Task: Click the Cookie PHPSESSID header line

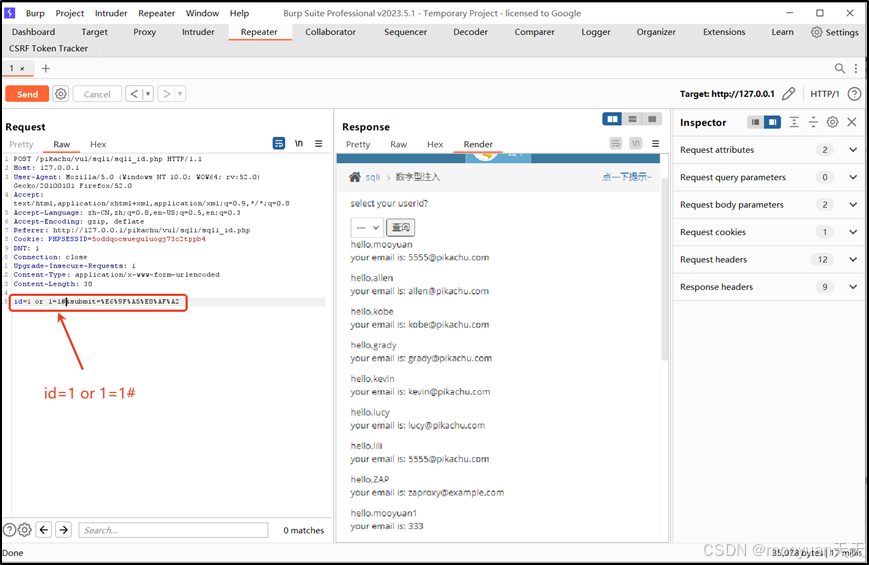Action: point(110,239)
